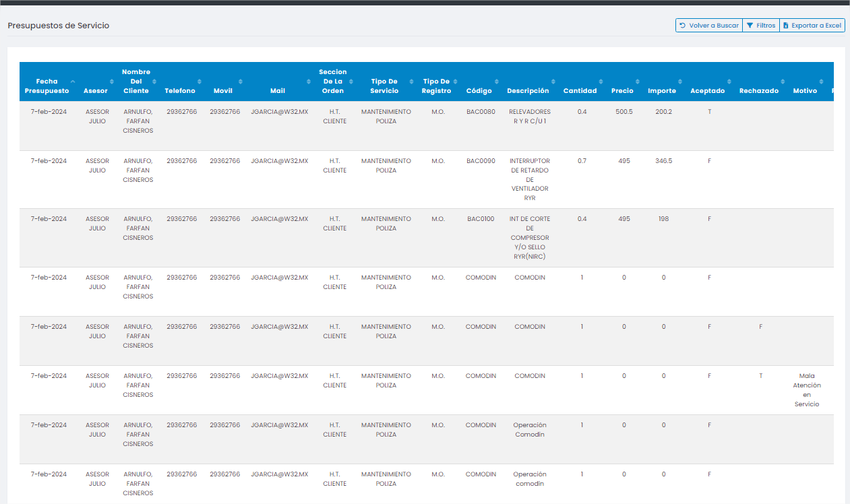The image size is (850, 504).
Task: Sort by Seccion De La Orden arrows
Action: 351,82
